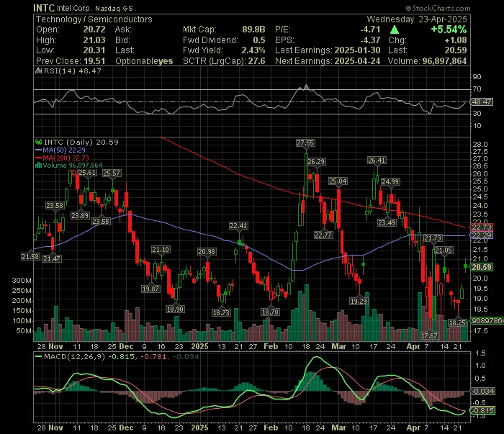
Task: Click the Fwd Dividend value 0.5
Action: click(x=259, y=40)
